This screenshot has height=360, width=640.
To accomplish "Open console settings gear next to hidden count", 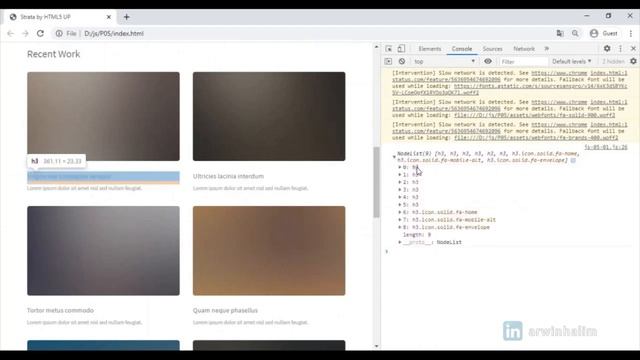I will coord(633,61).
